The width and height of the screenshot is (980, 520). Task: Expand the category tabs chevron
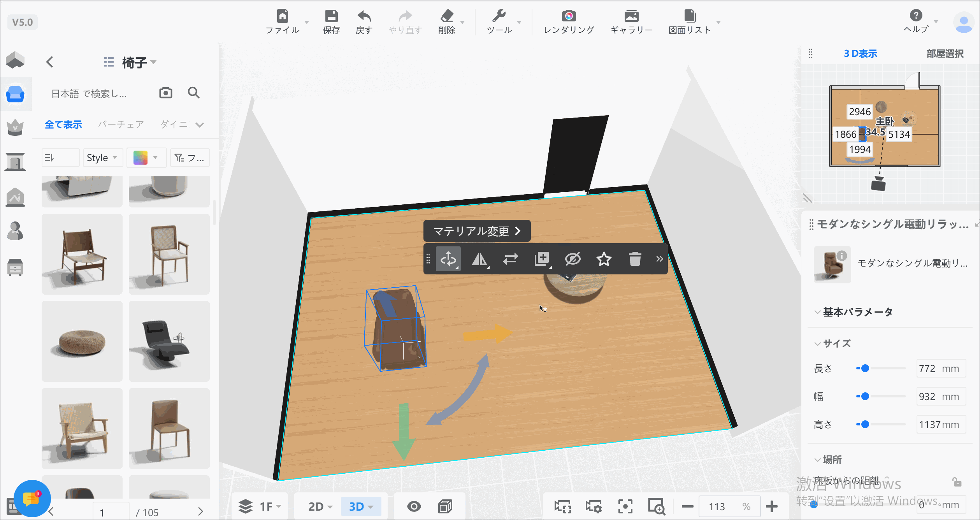click(x=200, y=125)
